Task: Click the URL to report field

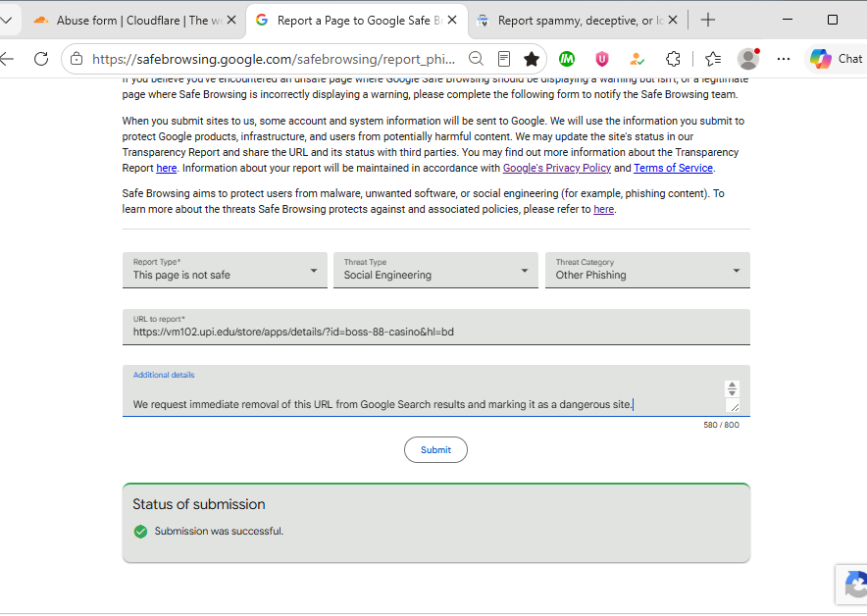Action: coord(436,327)
